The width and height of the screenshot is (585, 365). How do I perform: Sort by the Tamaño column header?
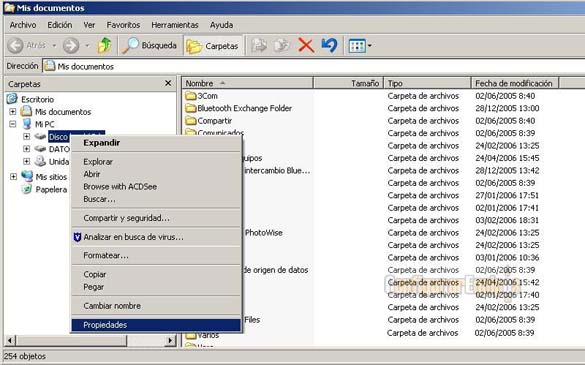(x=348, y=83)
